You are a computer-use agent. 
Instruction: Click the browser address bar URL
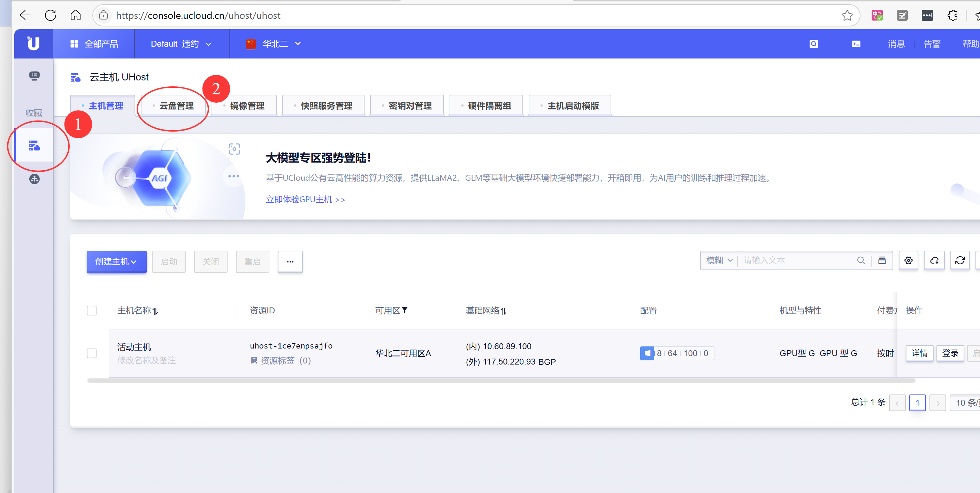(x=198, y=16)
